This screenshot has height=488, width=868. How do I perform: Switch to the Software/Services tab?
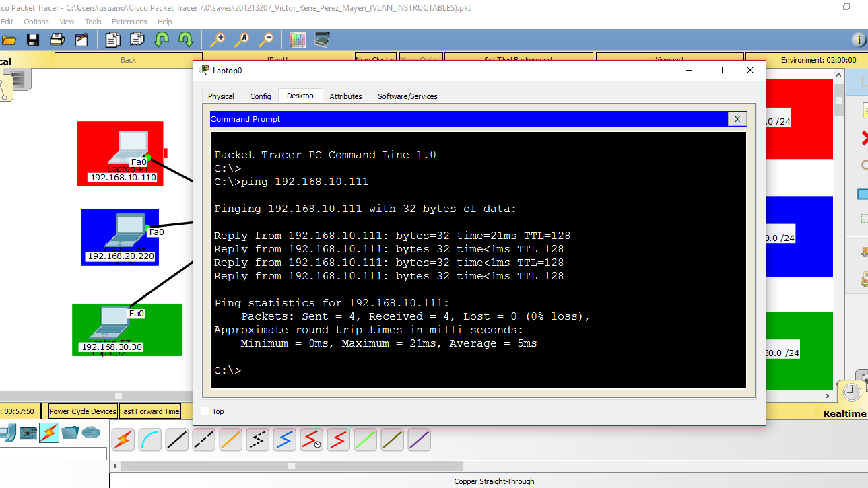[x=407, y=96]
